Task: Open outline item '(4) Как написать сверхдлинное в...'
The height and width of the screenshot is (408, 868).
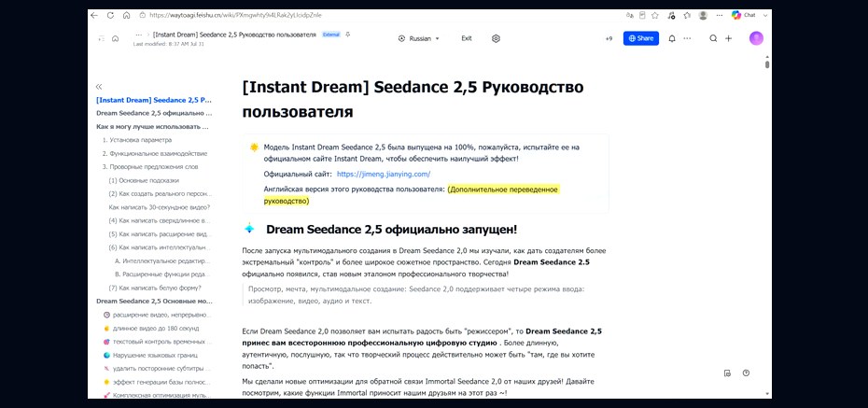Action: (160, 220)
